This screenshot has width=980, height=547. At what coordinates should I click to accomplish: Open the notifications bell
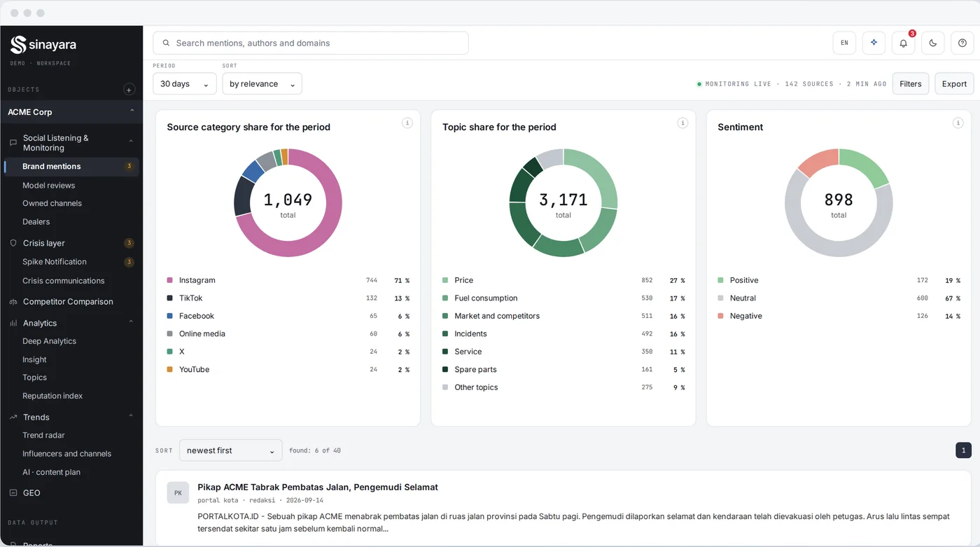[903, 43]
